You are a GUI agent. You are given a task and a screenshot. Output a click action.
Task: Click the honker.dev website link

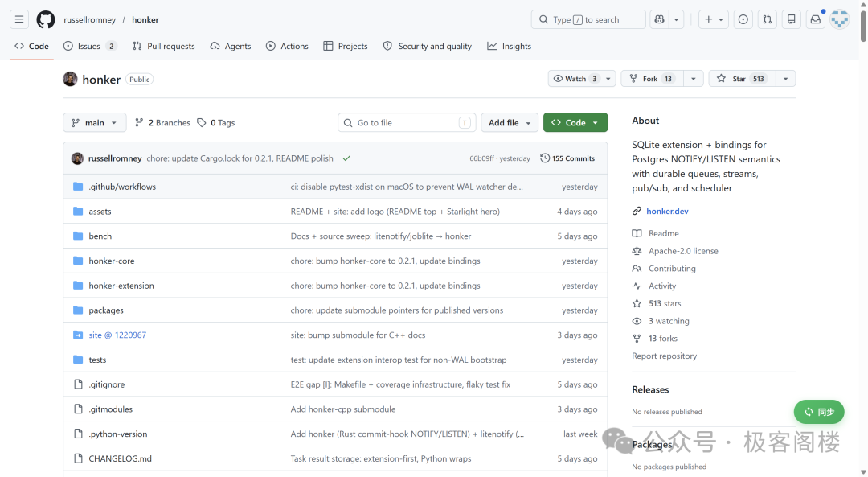pos(667,211)
